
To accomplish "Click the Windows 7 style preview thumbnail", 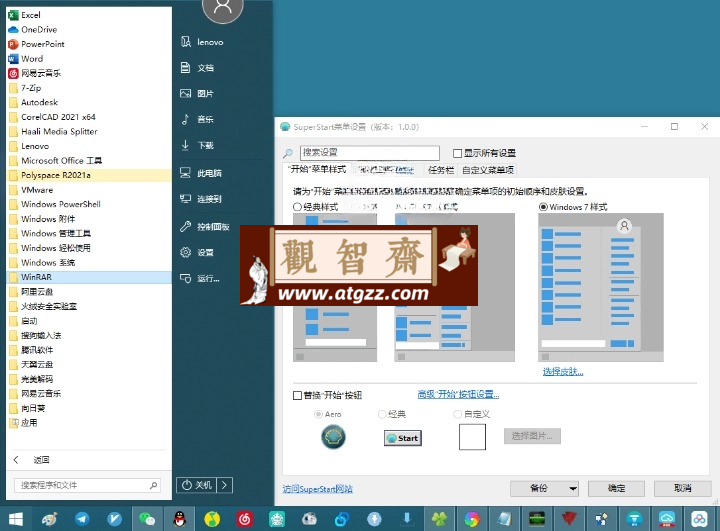I will click(601, 287).
